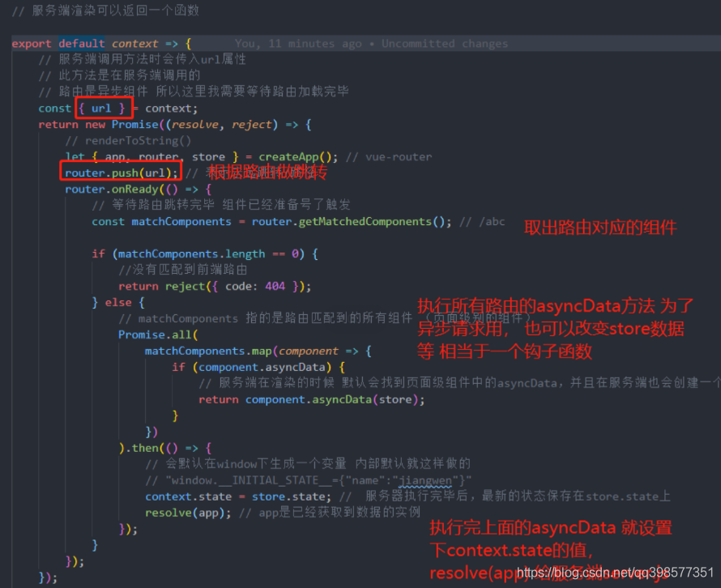This screenshot has width=721, height=588.
Task: Click the boxed '{ url }' destructuring expression
Action: 103,108
